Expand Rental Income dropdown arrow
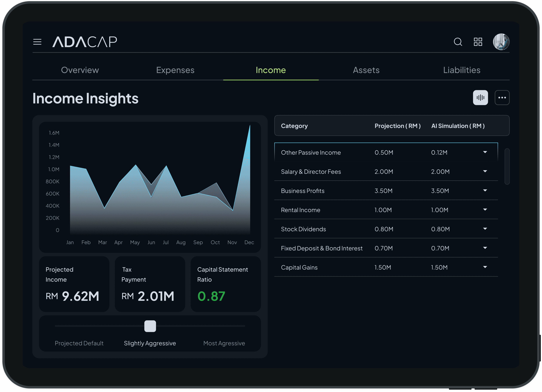This screenshot has height=392, width=542. coord(485,209)
